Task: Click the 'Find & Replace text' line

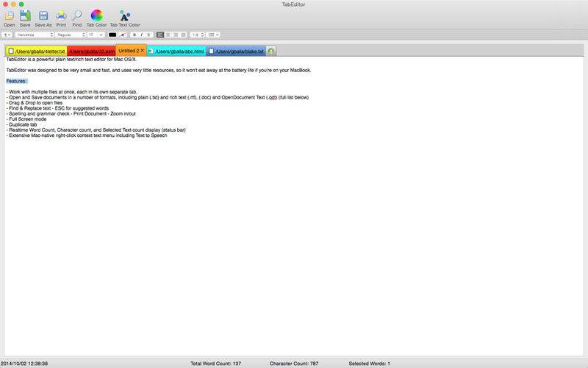Action: (57, 108)
